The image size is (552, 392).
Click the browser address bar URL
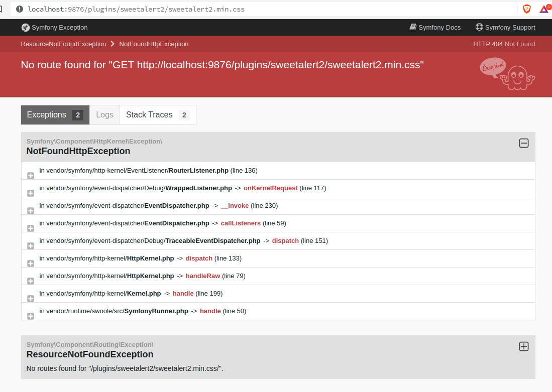tap(136, 9)
